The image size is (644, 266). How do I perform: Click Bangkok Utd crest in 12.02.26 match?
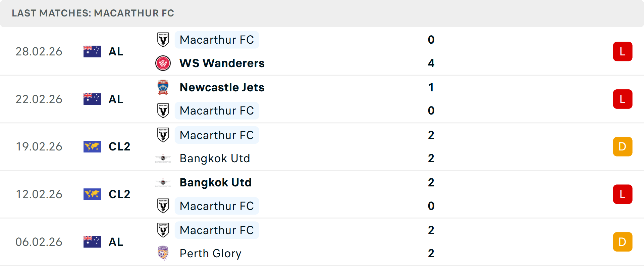[x=163, y=182]
